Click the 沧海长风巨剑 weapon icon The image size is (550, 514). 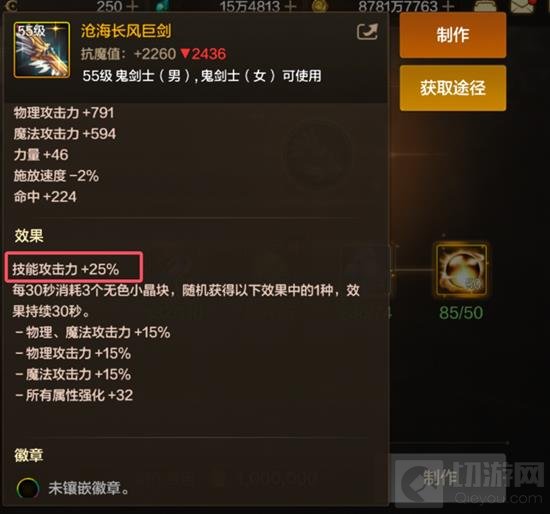42,50
